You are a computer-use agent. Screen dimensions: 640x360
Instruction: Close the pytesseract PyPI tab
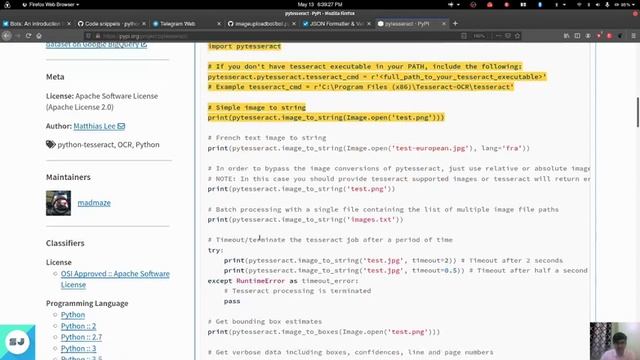(444, 24)
